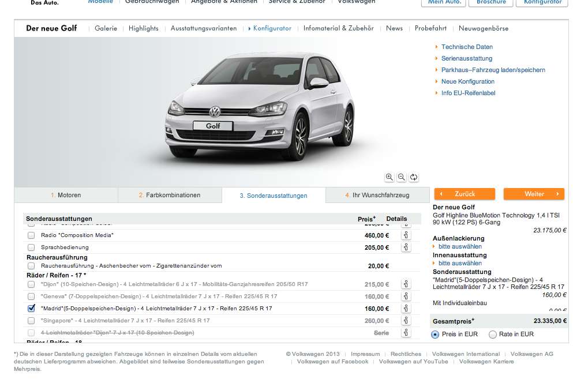Open the Info EU-Reifenlabel link
Image resolution: width=588 pixels, height=383 pixels.
point(468,93)
